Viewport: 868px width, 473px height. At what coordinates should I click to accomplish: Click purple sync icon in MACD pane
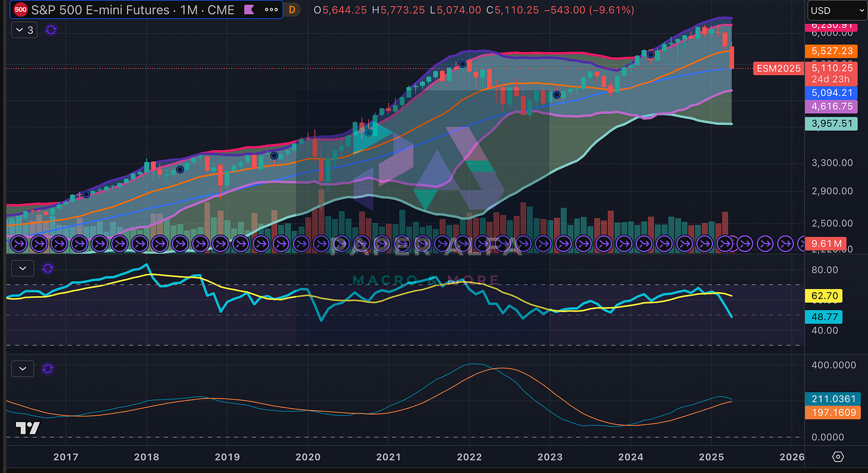pos(48,369)
